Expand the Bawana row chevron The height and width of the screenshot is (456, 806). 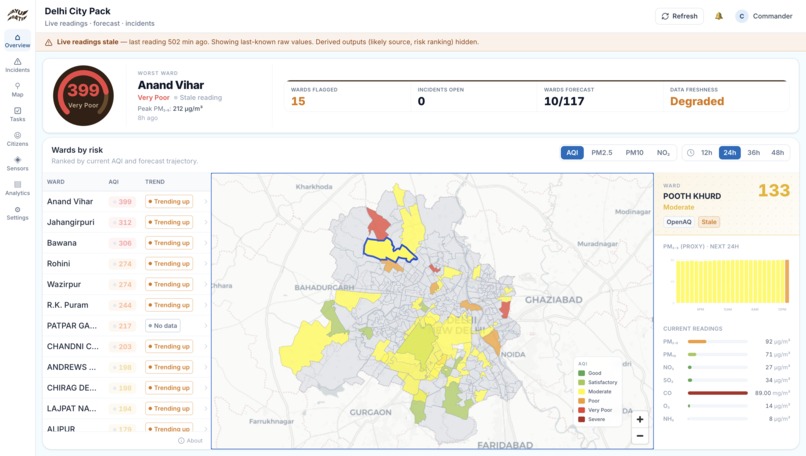(x=206, y=243)
